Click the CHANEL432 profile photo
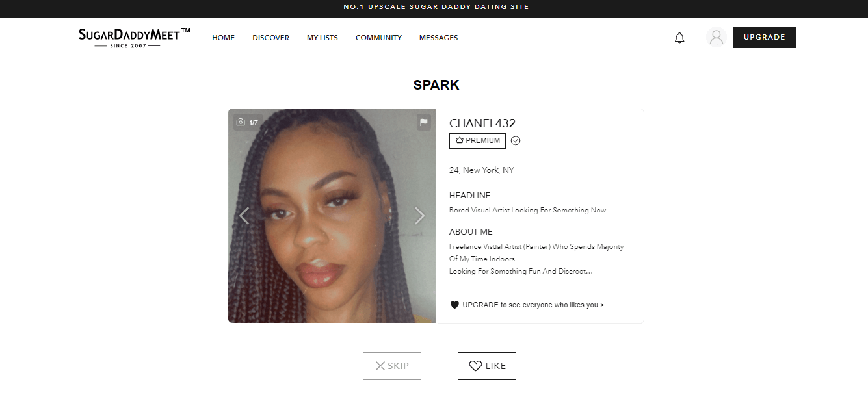 [332, 216]
